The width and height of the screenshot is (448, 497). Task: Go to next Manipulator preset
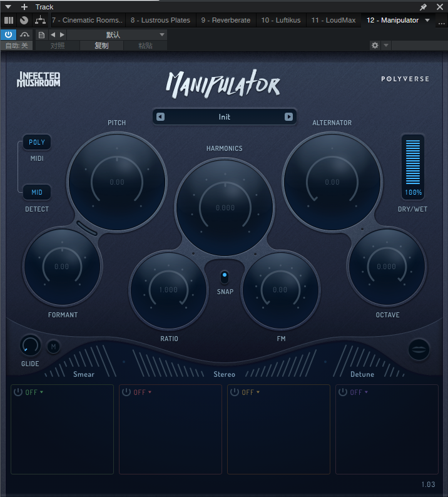coord(288,117)
